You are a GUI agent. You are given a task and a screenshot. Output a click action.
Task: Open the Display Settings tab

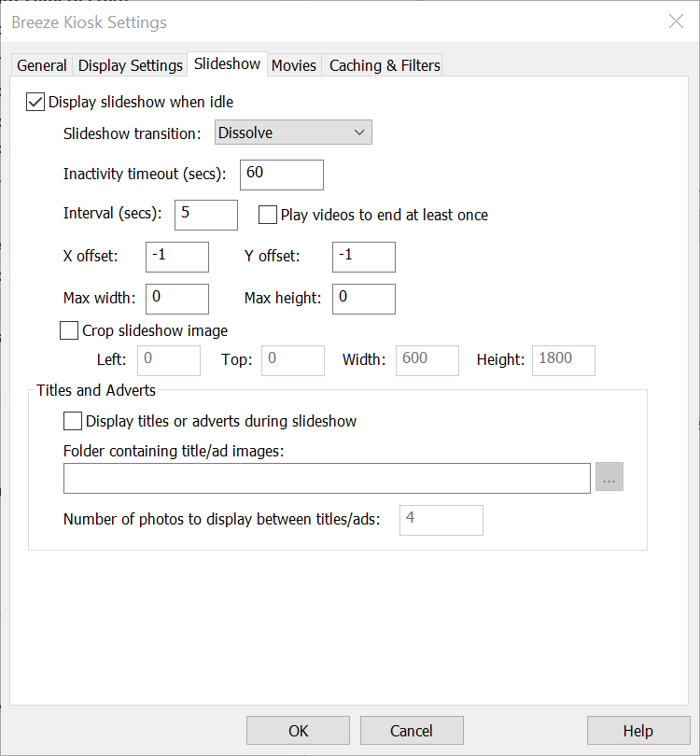[x=130, y=65]
